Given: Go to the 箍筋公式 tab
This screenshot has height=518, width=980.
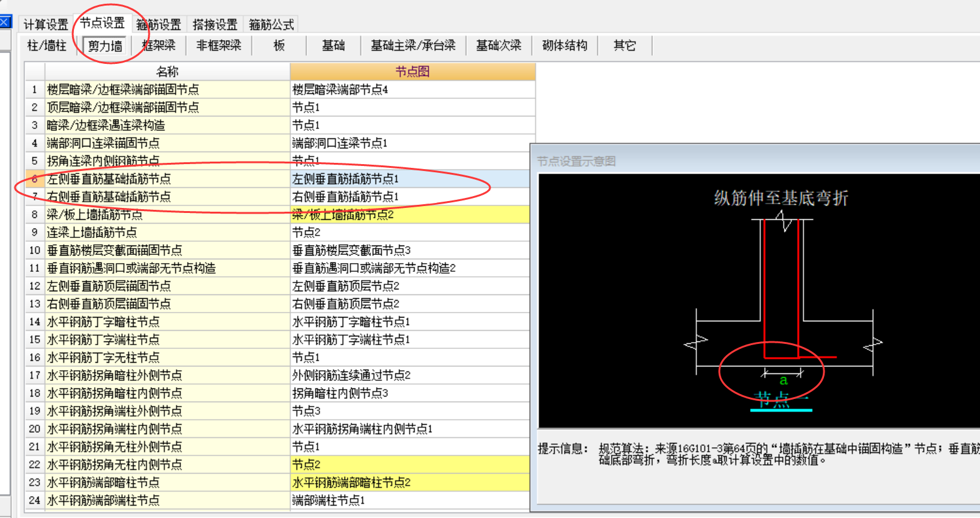Looking at the screenshot, I should point(271,24).
